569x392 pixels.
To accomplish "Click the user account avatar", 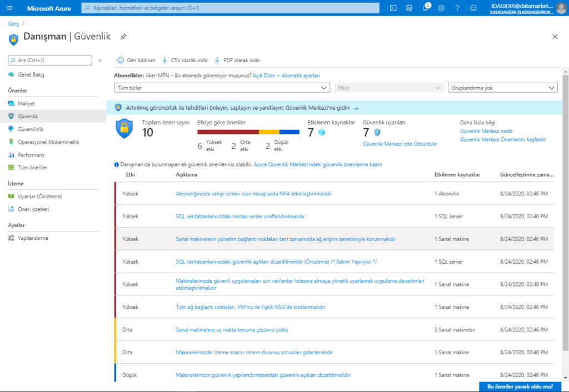I will 561,8.
